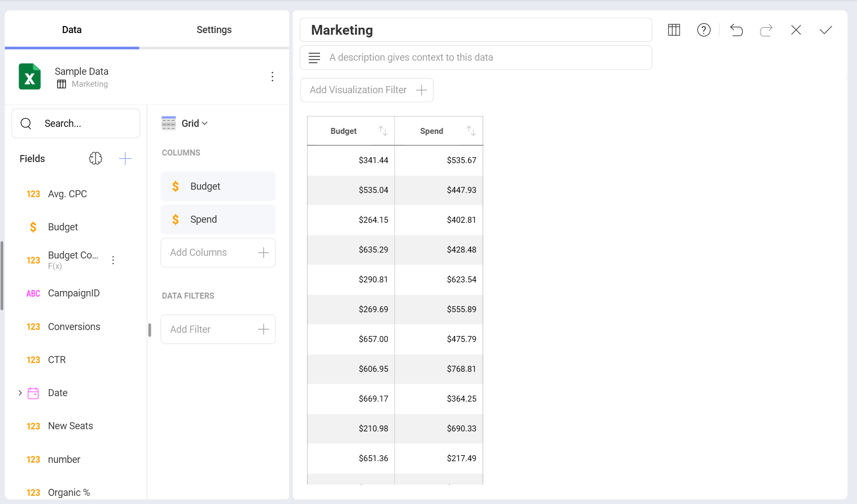857x504 pixels.
Task: Click the $657.00 budget cell
Action: [x=351, y=339]
